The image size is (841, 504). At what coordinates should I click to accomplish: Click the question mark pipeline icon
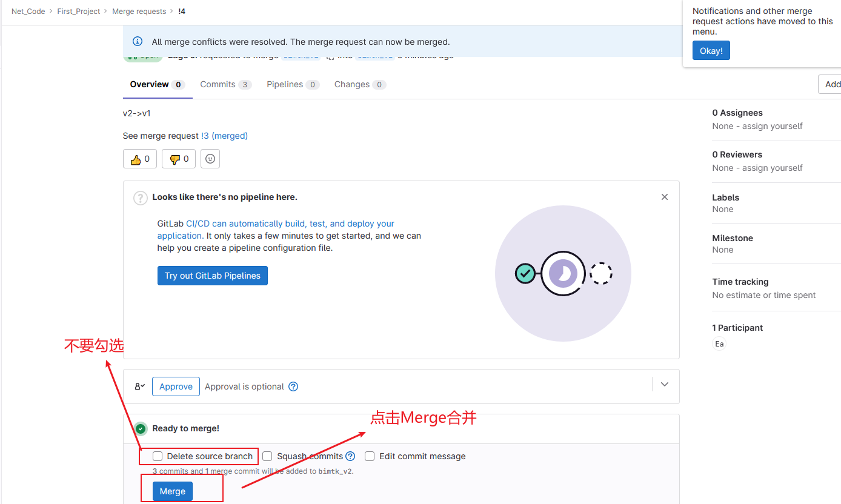[141, 197]
